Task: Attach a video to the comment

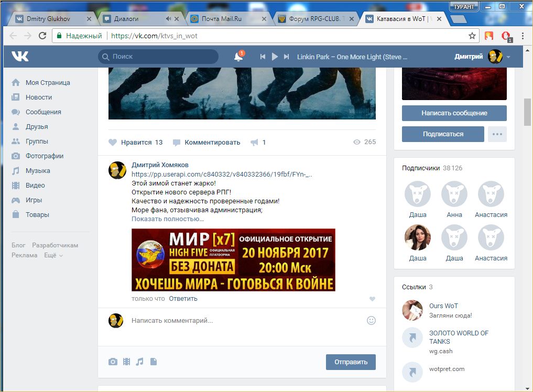Action: point(126,362)
